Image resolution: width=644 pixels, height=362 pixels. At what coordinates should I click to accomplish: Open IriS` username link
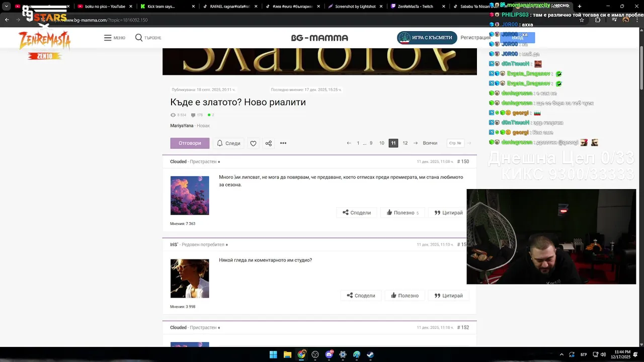174,245
